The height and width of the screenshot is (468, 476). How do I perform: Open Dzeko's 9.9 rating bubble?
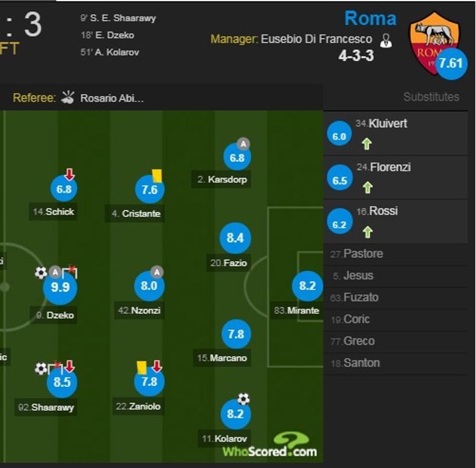(x=60, y=287)
